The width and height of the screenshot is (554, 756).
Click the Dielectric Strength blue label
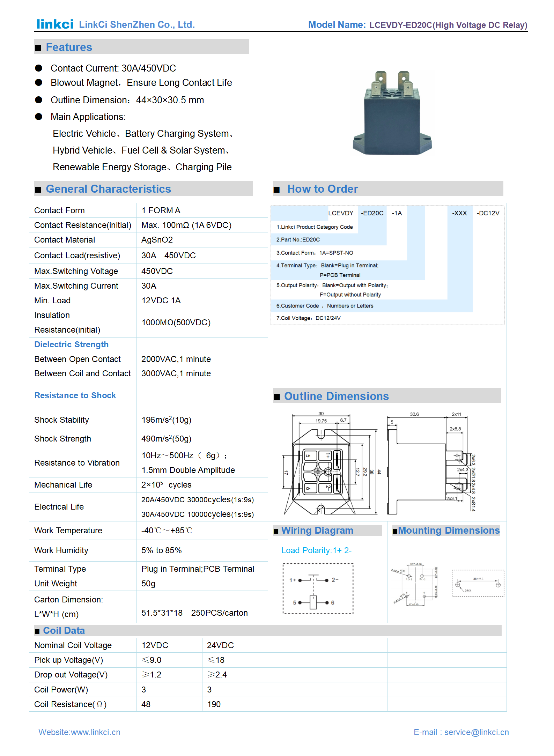[x=71, y=344]
